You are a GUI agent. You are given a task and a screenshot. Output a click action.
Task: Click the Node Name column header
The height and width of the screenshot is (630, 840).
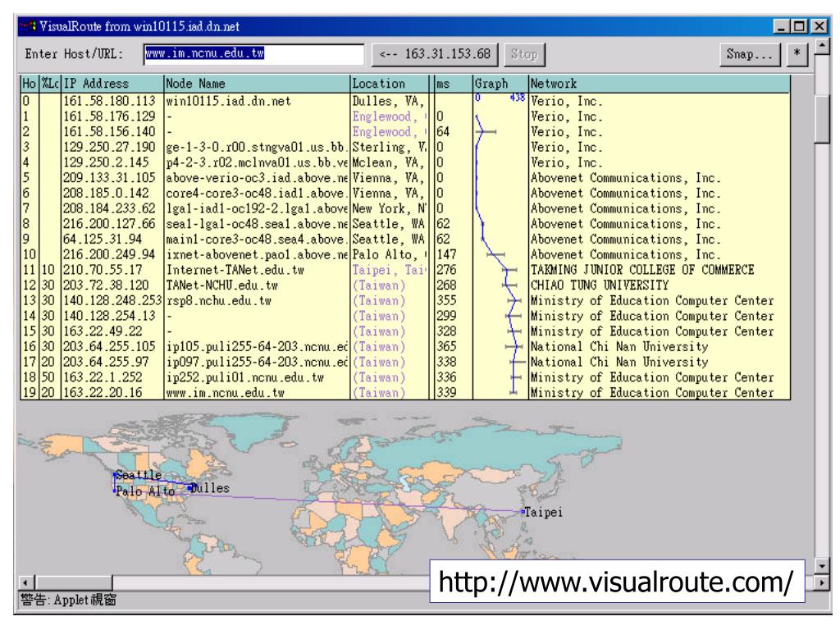(x=257, y=84)
